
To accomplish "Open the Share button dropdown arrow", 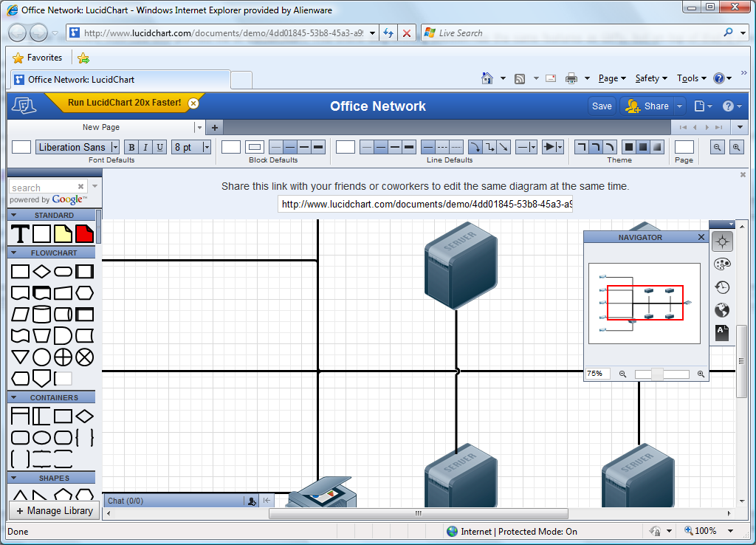I will click(679, 106).
